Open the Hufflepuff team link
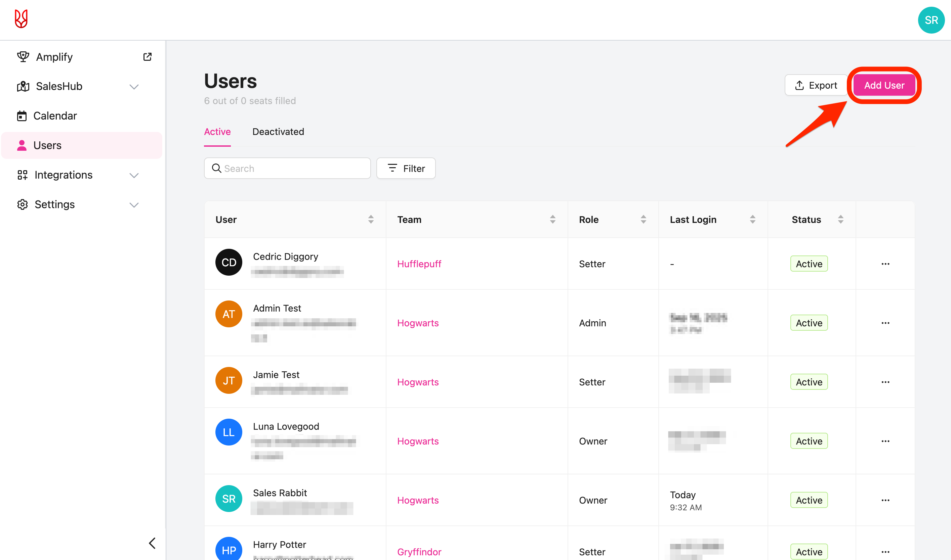The image size is (951, 560). 419,264
